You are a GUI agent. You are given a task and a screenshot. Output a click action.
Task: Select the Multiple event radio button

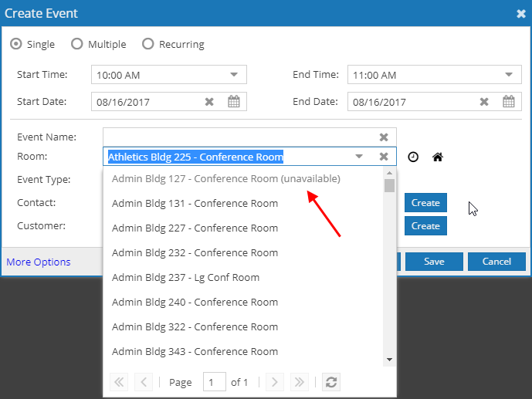click(x=77, y=44)
